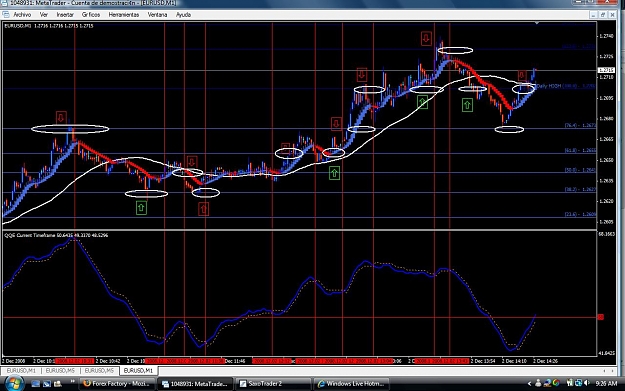
Task: Open the Ayuda menu
Action: 183,15
